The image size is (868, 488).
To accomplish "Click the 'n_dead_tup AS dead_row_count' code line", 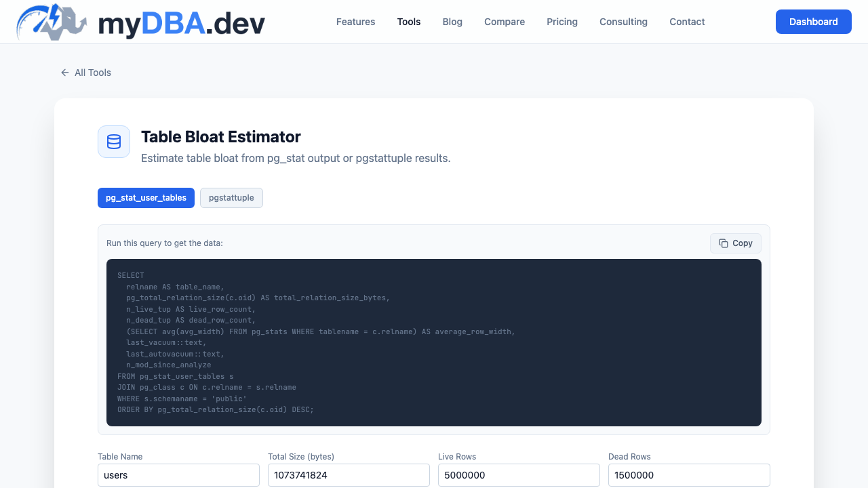I will (191, 321).
